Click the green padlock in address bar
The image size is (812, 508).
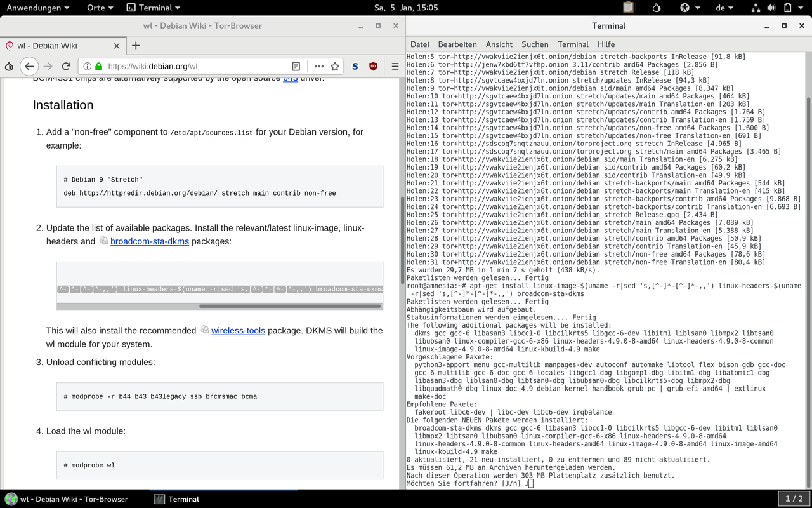(99, 66)
